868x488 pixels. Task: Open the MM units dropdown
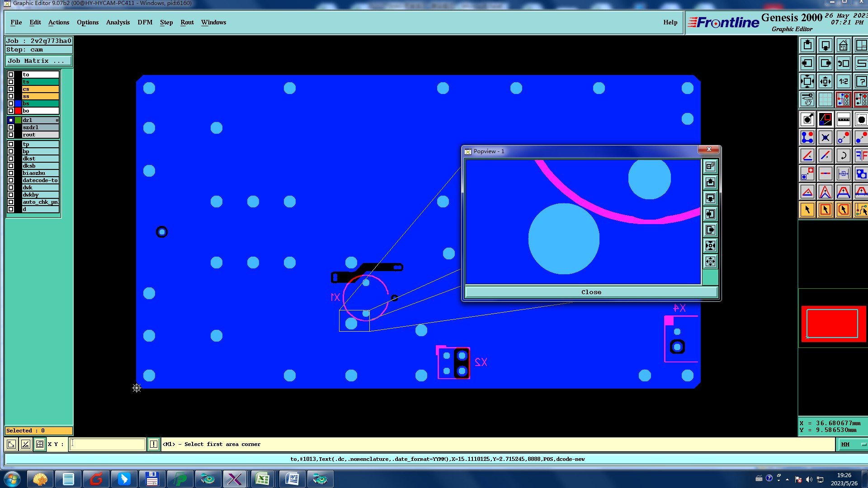[x=853, y=445]
